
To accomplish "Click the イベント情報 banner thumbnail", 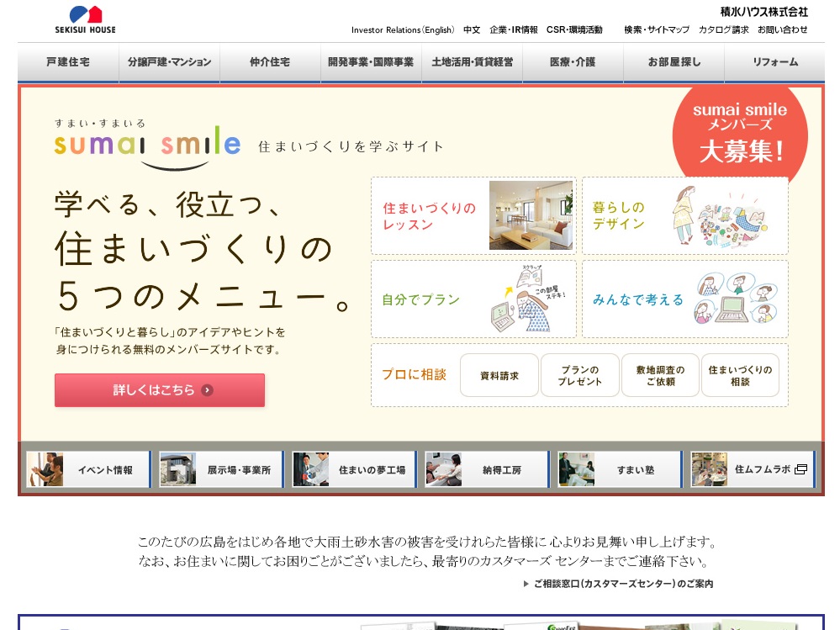I will [x=45, y=469].
